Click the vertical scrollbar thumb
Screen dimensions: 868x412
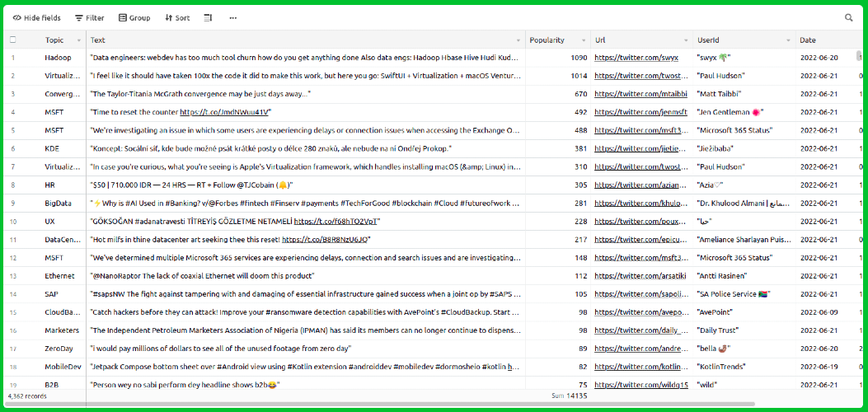coord(859,55)
